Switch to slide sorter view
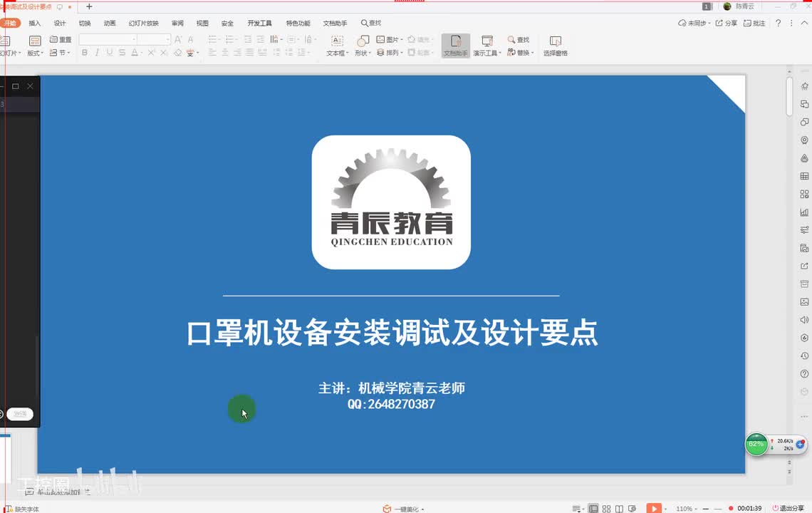This screenshot has width=812, height=513. 606,509
